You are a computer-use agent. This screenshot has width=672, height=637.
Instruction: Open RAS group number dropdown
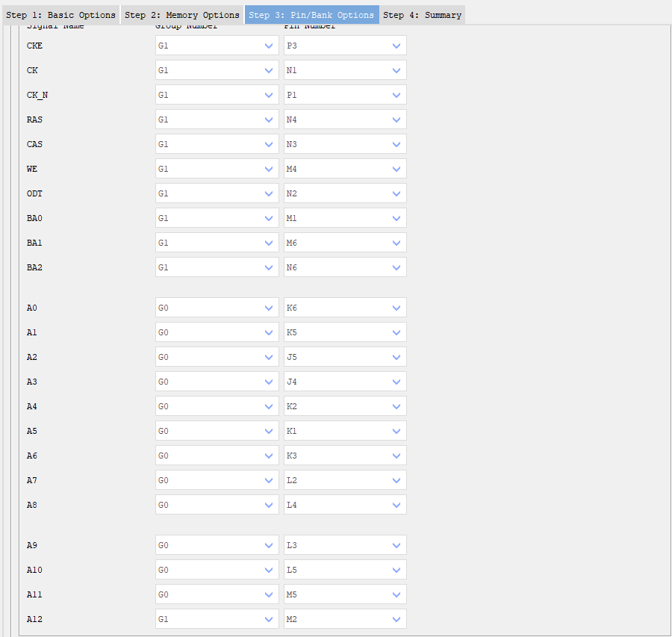tap(217, 119)
